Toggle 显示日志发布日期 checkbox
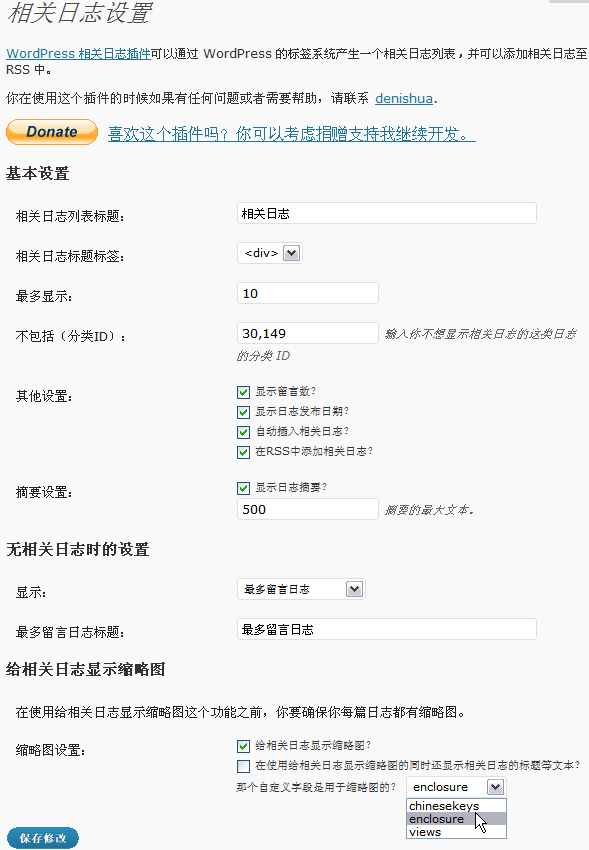589x850 pixels. (x=243, y=412)
